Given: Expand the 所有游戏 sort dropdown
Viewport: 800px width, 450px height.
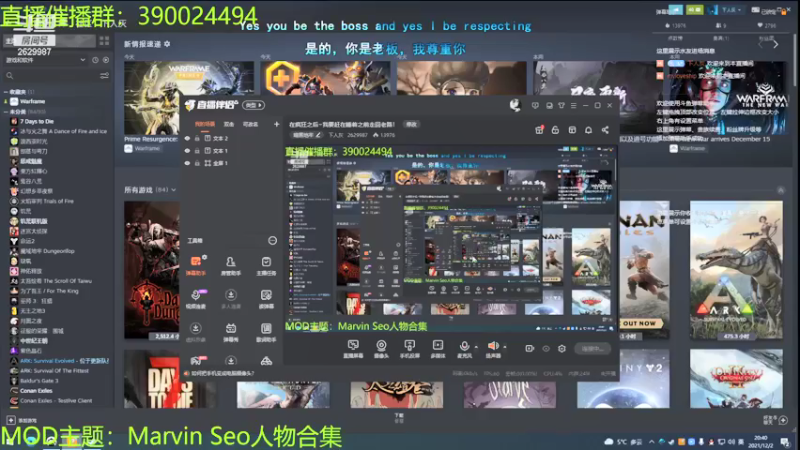Looking at the screenshot, I should point(174,190).
